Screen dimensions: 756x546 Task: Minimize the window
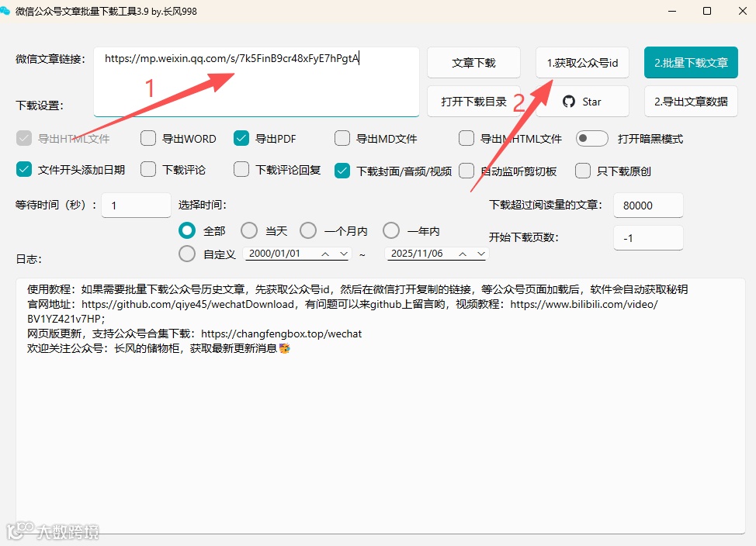[x=672, y=11]
